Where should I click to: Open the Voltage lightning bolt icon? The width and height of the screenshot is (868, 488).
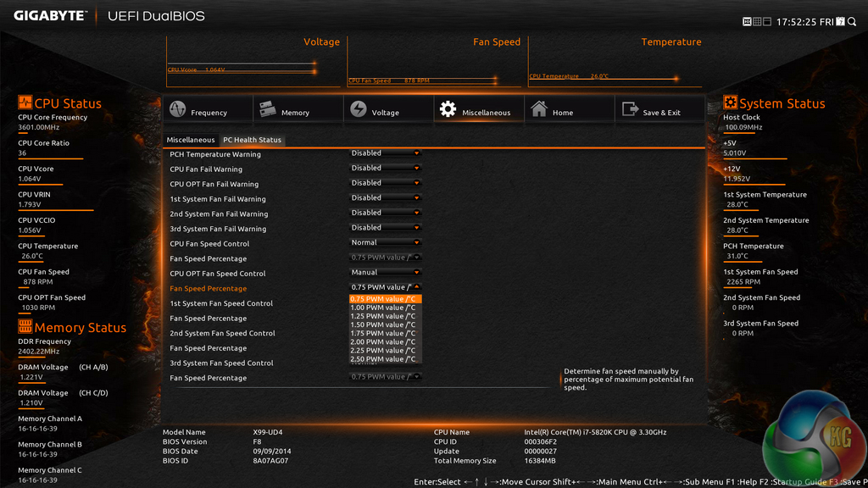[x=358, y=110]
